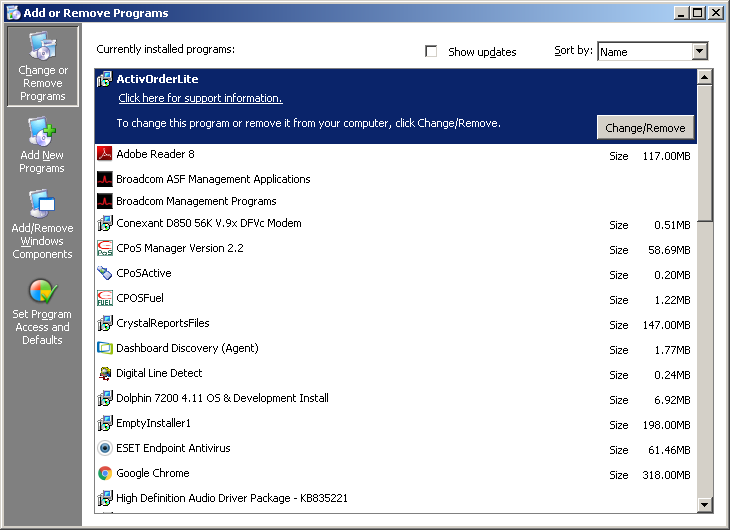Click the 6.92MB size value

672,400
